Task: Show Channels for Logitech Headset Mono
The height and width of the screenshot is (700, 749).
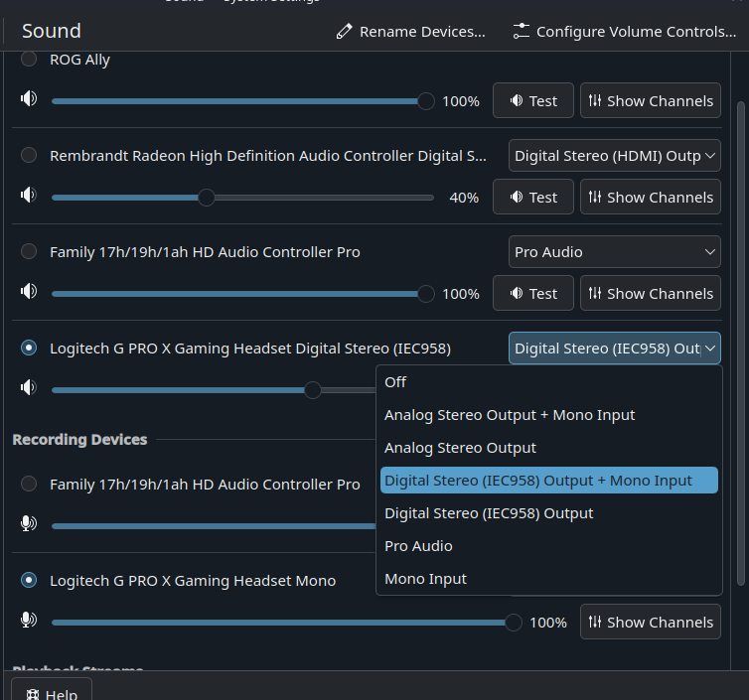Action: click(x=650, y=622)
